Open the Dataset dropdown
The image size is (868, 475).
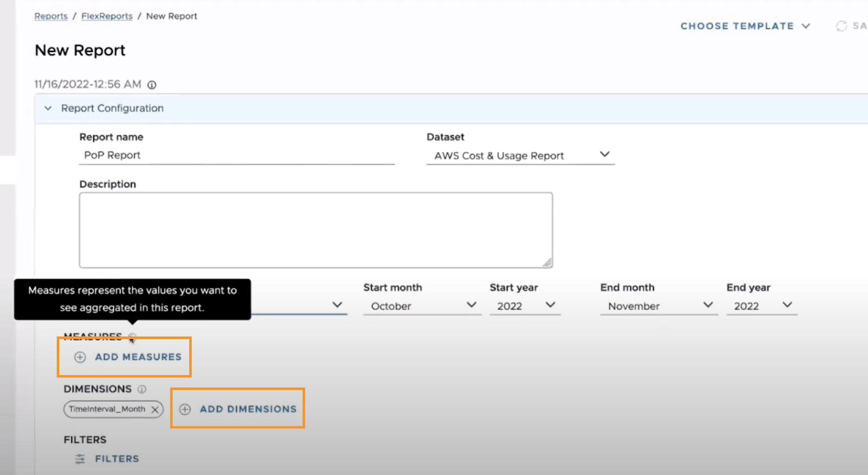521,156
